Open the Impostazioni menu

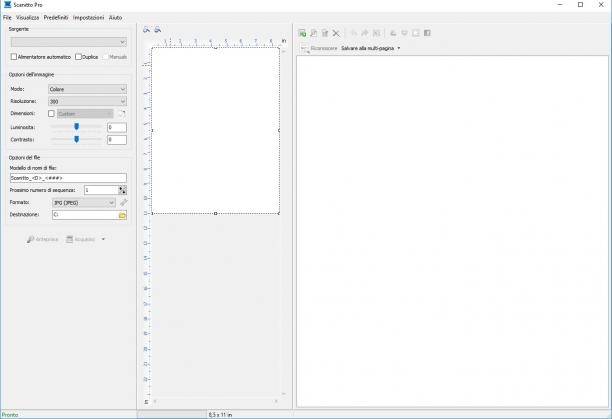(x=89, y=18)
